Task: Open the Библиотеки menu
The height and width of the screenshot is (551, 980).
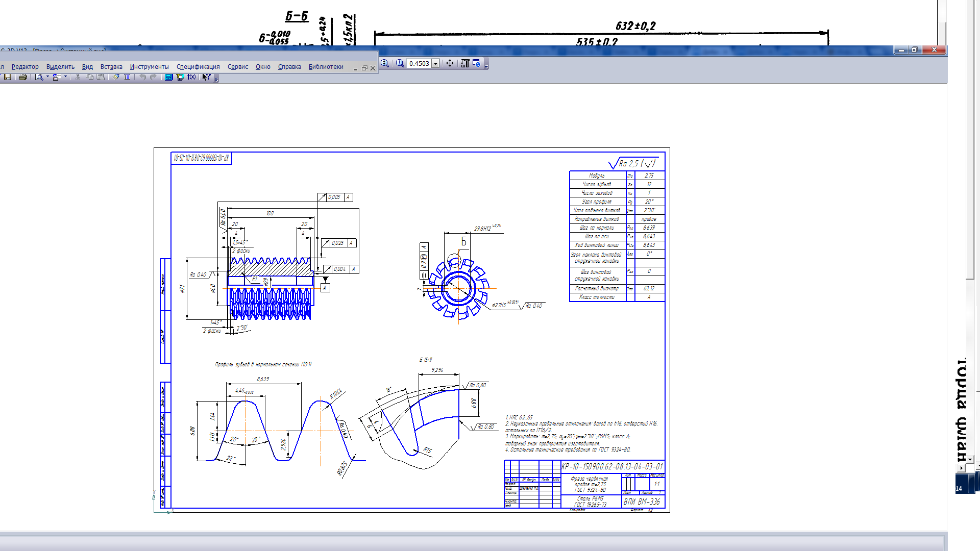Action: click(x=326, y=67)
